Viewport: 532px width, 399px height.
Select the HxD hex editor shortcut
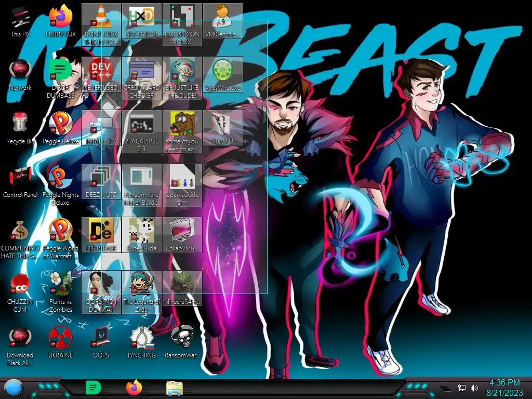pos(142,20)
